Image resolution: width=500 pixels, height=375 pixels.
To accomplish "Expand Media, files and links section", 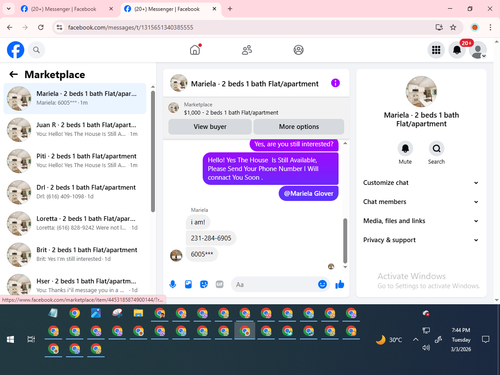I will [x=421, y=221].
